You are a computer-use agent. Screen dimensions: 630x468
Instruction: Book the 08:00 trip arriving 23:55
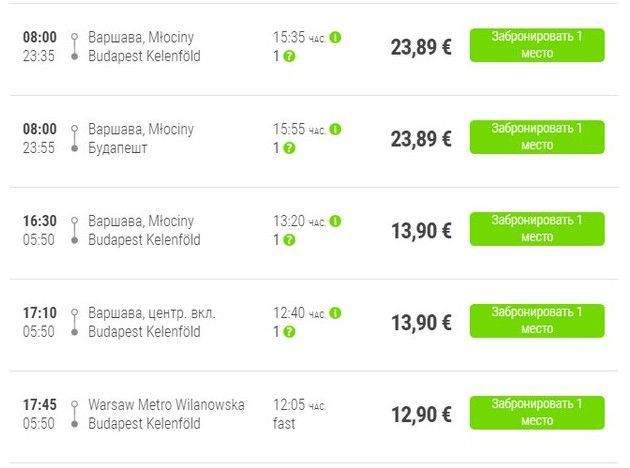(x=537, y=137)
